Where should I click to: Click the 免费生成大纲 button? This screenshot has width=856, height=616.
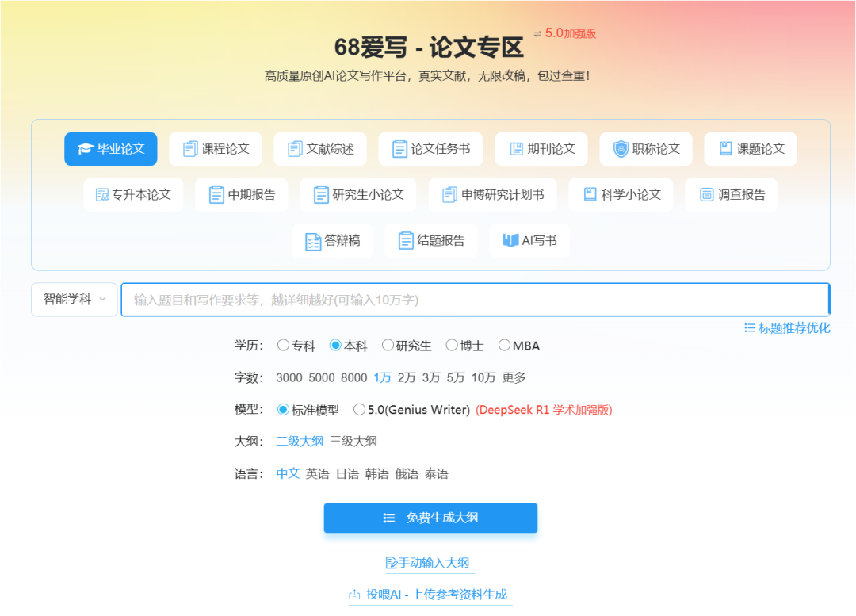430,518
